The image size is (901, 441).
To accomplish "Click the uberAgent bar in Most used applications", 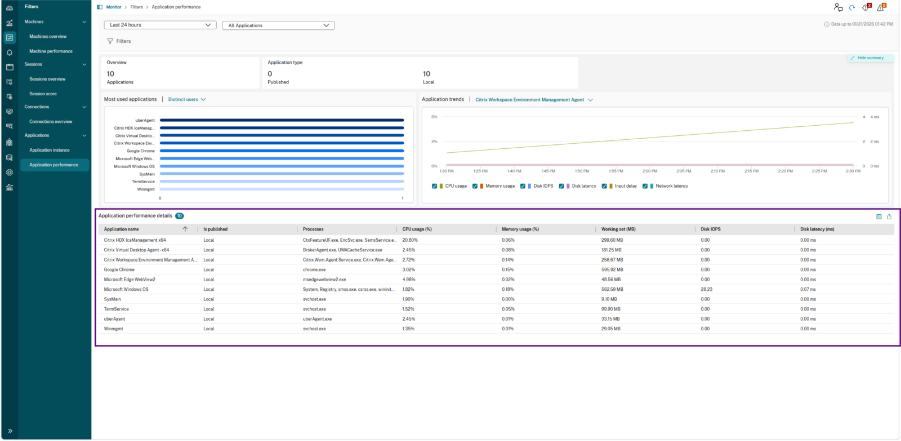I will (x=282, y=120).
